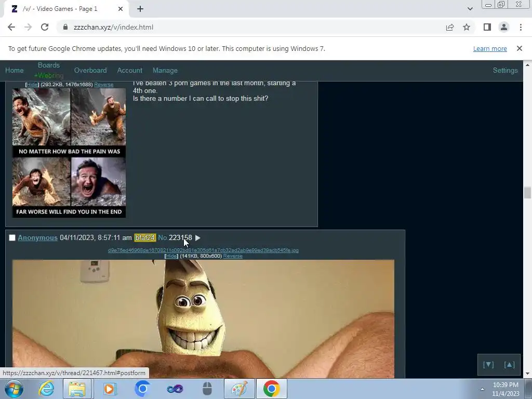532x399 pixels.
Task: Reverse search the 293.2KB image
Action: [103, 85]
